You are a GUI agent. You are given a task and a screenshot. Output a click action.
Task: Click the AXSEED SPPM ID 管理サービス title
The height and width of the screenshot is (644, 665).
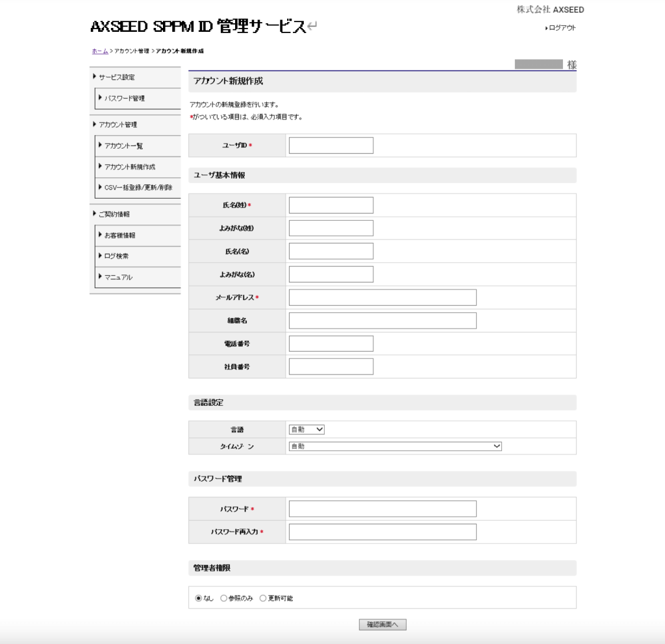tap(198, 26)
